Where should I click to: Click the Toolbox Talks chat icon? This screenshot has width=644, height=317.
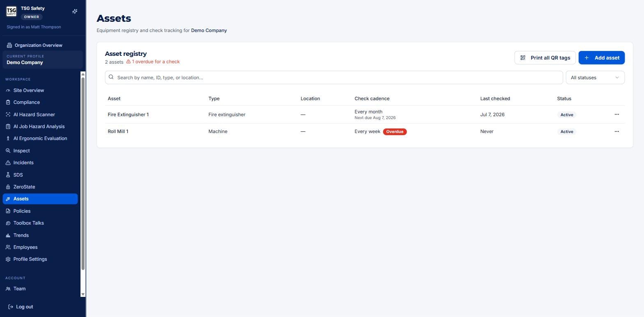click(8, 223)
